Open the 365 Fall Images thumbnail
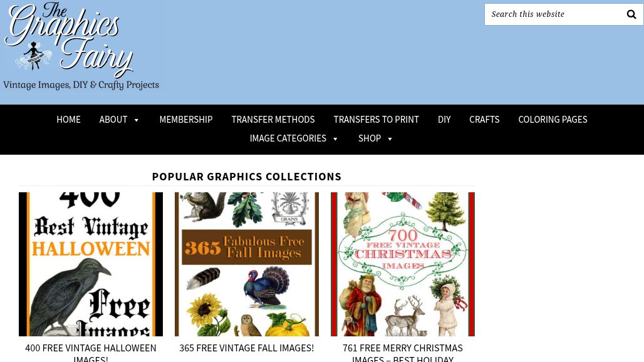644x362 pixels. click(x=247, y=264)
